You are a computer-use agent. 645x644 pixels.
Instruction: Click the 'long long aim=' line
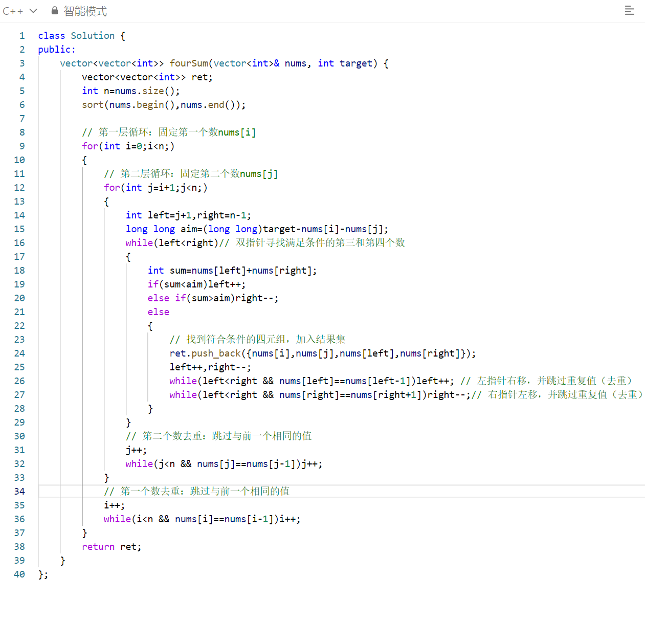(x=257, y=229)
